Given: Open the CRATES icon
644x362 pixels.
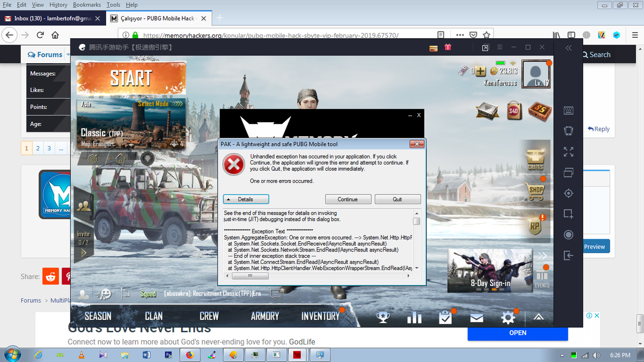Looking at the screenshot, I should (x=535, y=160).
